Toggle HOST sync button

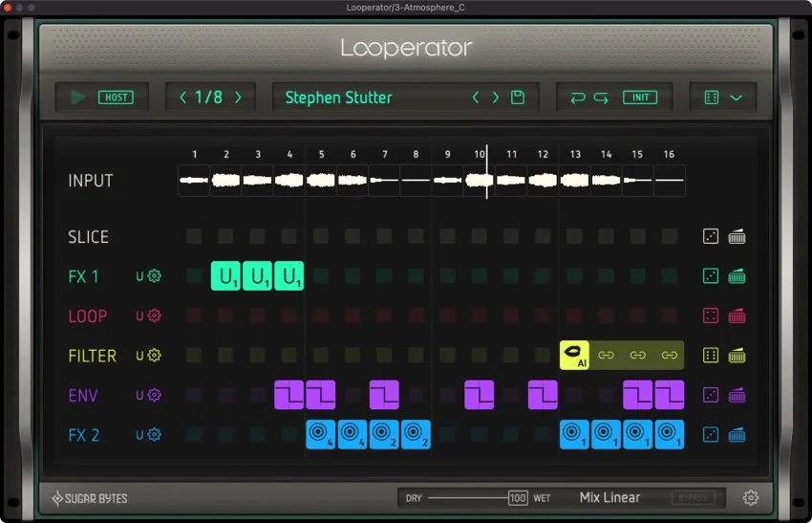(x=116, y=98)
